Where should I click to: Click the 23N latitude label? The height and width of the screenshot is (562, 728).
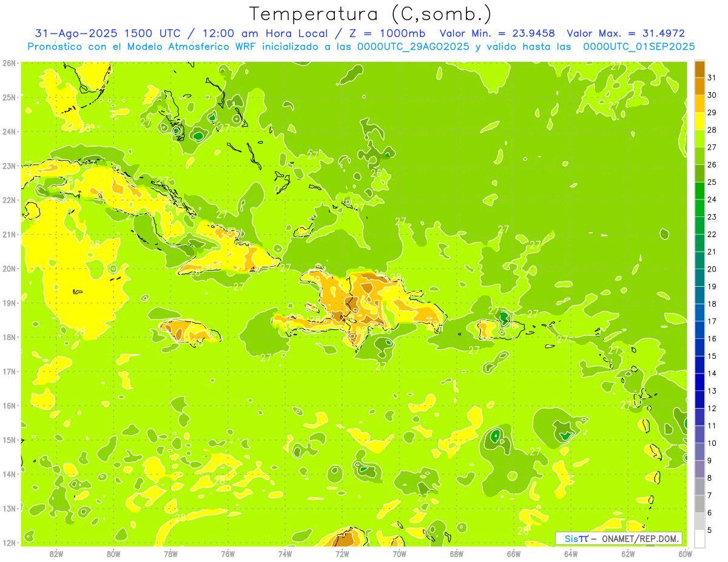pos(9,166)
